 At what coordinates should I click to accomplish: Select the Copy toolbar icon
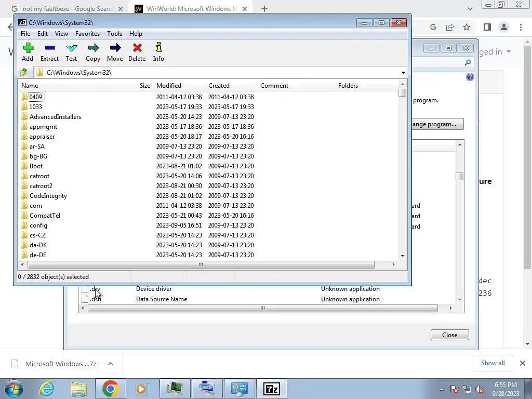pyautogui.click(x=93, y=52)
